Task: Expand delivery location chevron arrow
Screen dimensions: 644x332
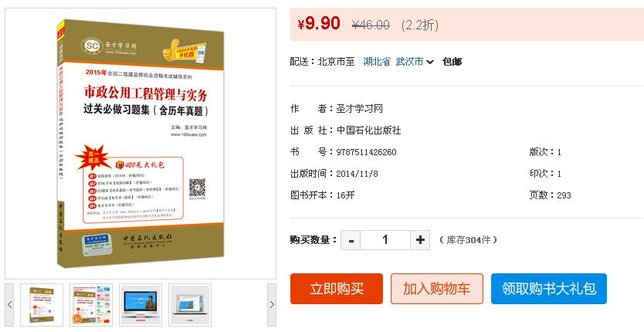Action: (430, 62)
